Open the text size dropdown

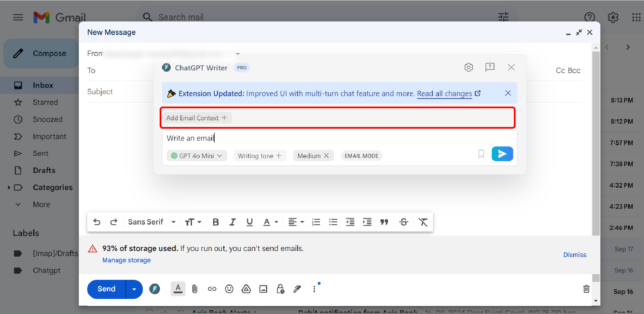pyautogui.click(x=193, y=222)
